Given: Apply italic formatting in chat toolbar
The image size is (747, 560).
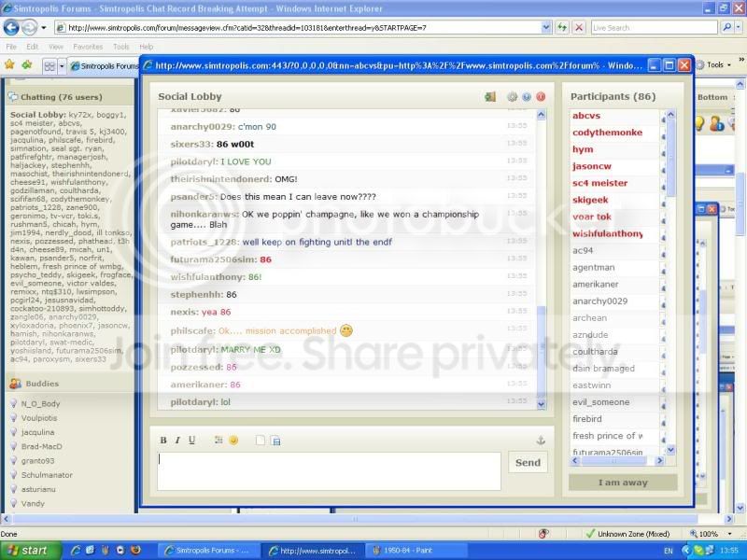Looking at the screenshot, I should 177,440.
